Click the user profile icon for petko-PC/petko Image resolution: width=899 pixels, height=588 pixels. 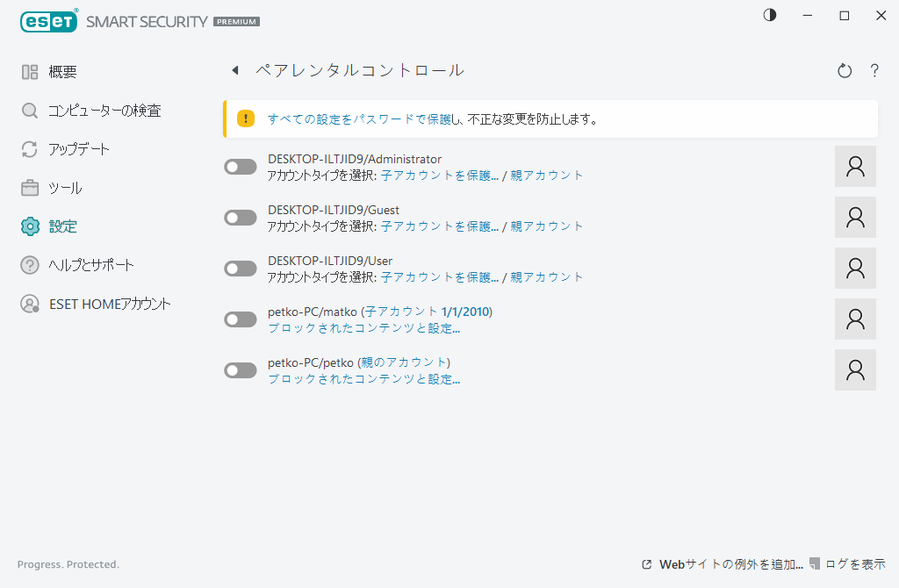tap(854, 369)
